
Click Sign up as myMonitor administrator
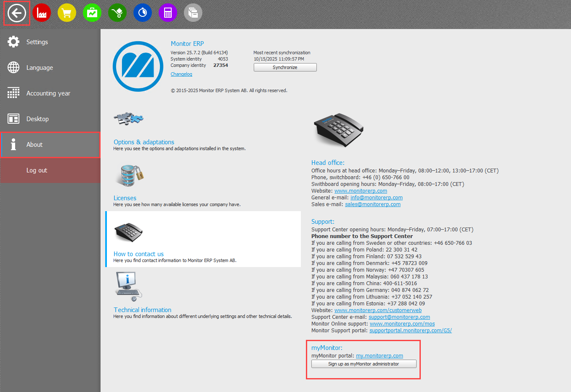coord(364,364)
